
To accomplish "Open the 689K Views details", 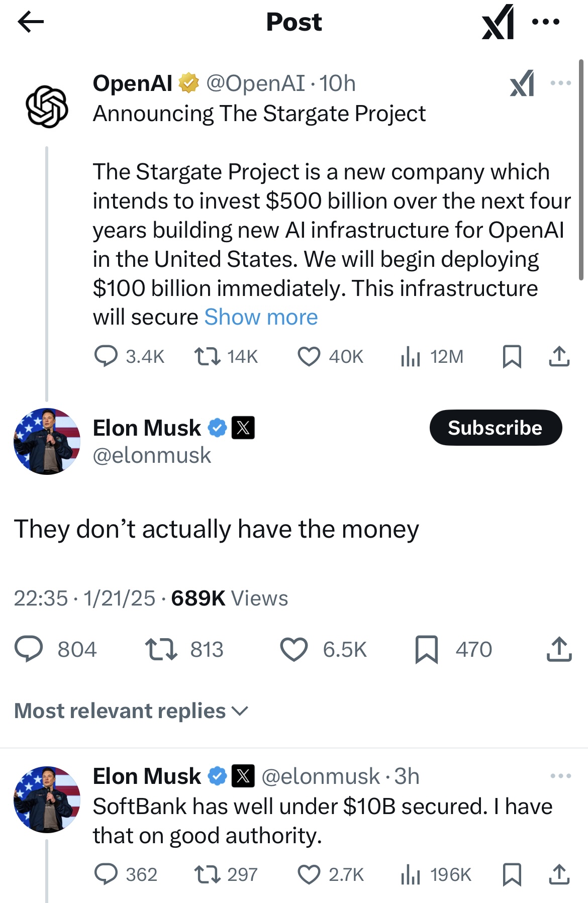I will 229,598.
